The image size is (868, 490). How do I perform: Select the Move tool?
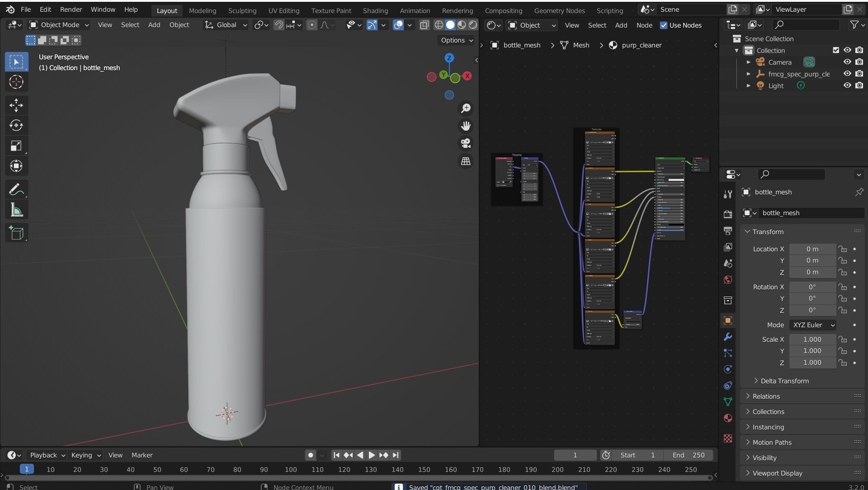(16, 105)
